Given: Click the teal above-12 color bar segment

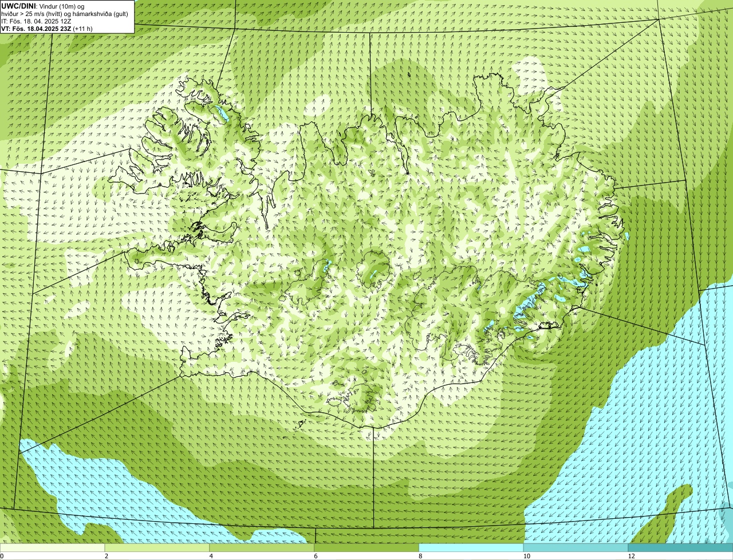Looking at the screenshot, I should (681, 547).
